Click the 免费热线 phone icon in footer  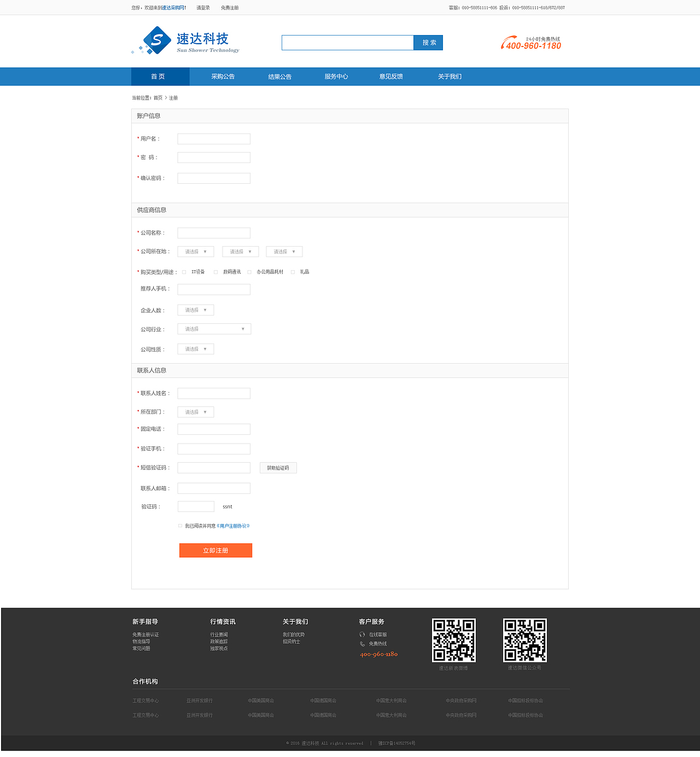coord(361,644)
